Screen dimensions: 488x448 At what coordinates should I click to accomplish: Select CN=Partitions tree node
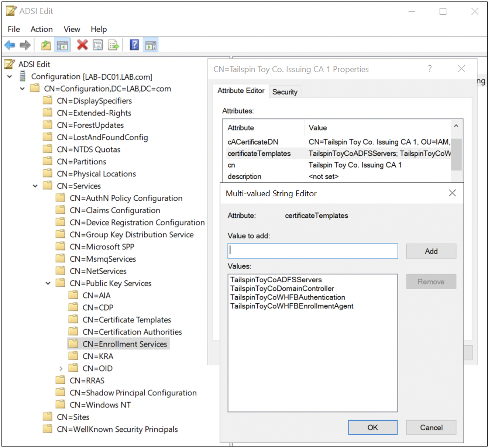[81, 162]
